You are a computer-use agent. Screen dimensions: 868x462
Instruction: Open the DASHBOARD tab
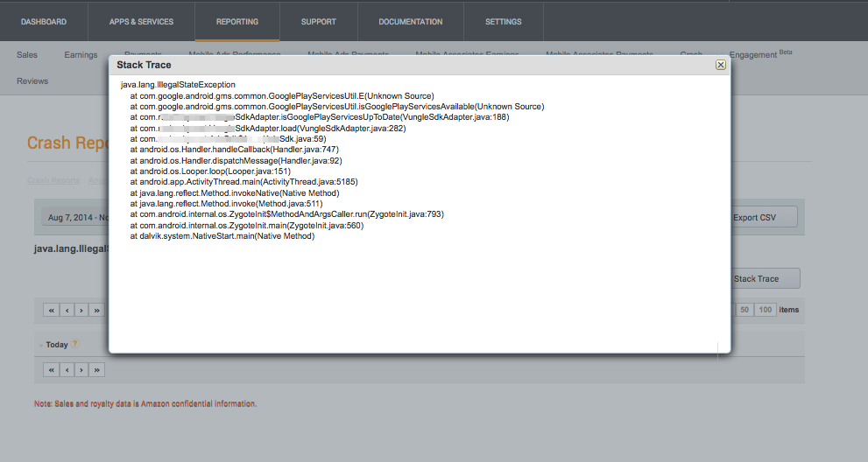(x=44, y=22)
